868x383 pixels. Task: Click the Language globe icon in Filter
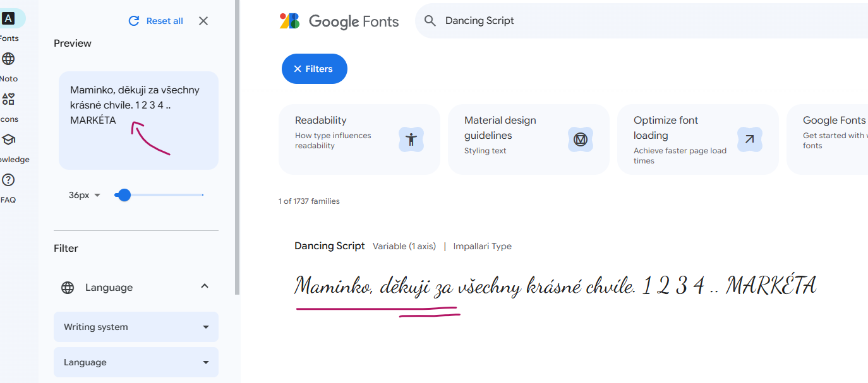tap(68, 288)
